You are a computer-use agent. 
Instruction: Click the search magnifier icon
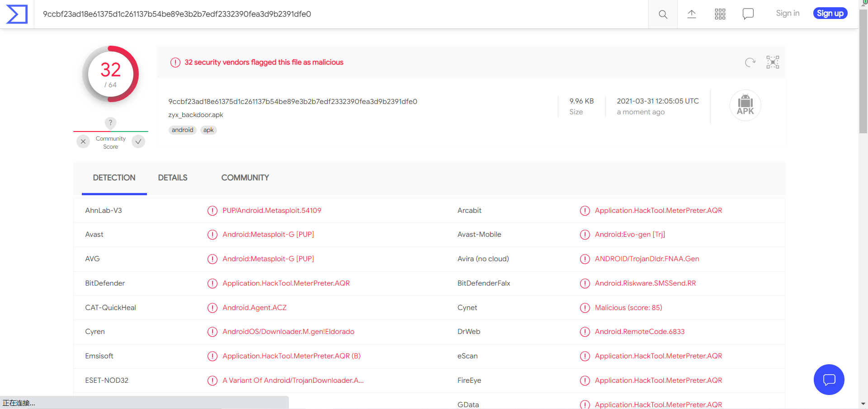663,14
